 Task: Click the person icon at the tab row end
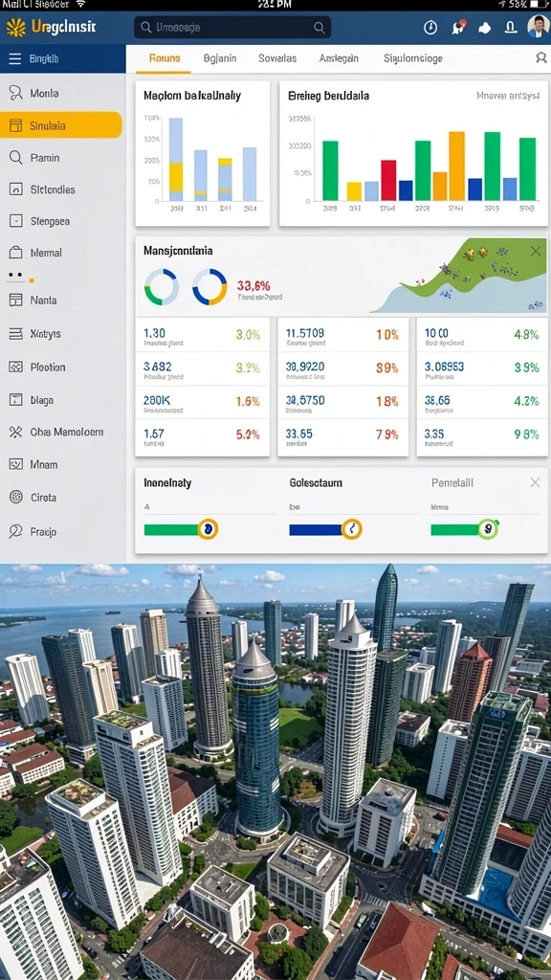click(541, 58)
